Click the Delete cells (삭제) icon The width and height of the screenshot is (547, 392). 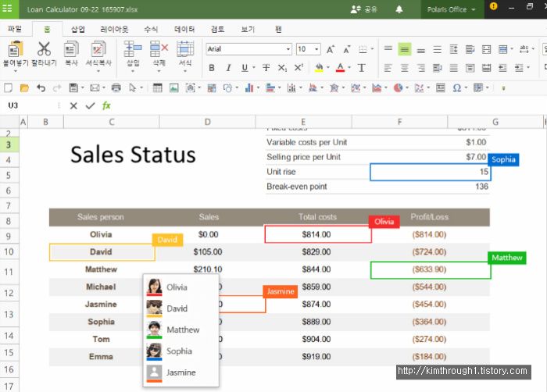pos(159,49)
